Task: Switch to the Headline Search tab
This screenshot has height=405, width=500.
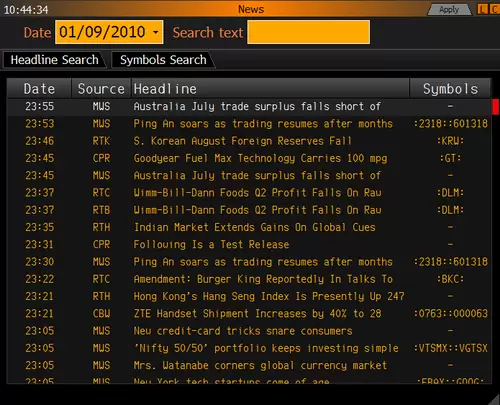Action: (x=54, y=60)
